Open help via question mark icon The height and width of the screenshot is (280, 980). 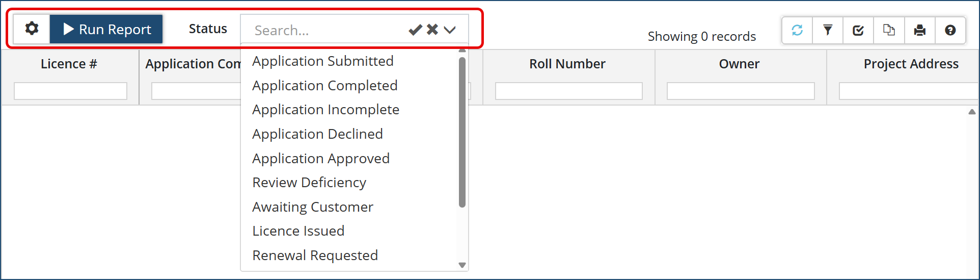(x=950, y=30)
